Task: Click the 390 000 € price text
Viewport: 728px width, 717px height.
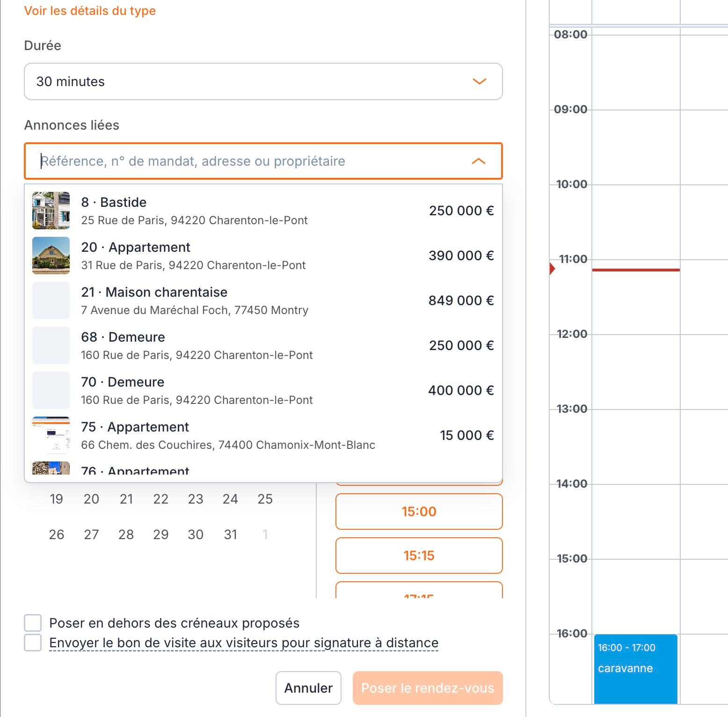Action: (x=461, y=256)
